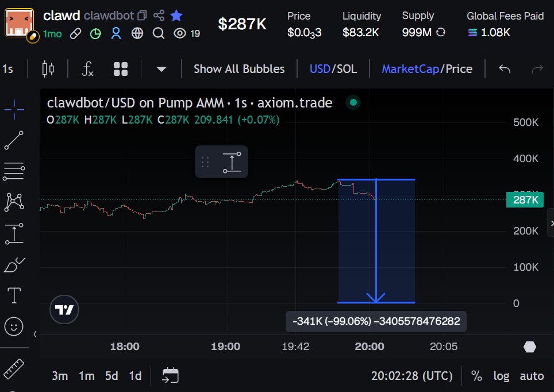Select the Text tool
The height and width of the screenshot is (392, 554).
14,295
